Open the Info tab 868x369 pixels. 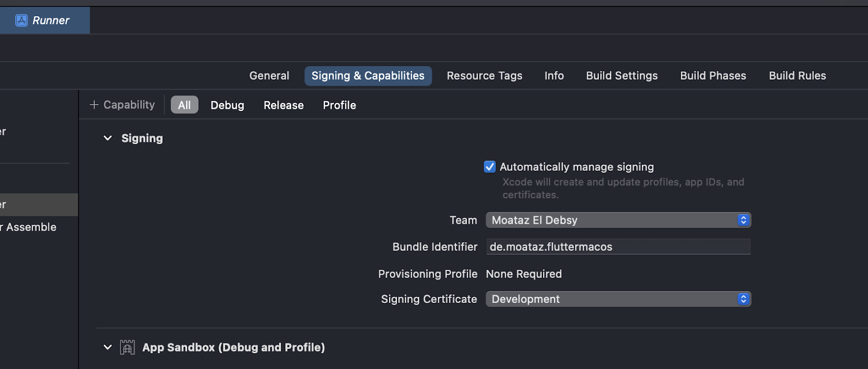tap(554, 76)
